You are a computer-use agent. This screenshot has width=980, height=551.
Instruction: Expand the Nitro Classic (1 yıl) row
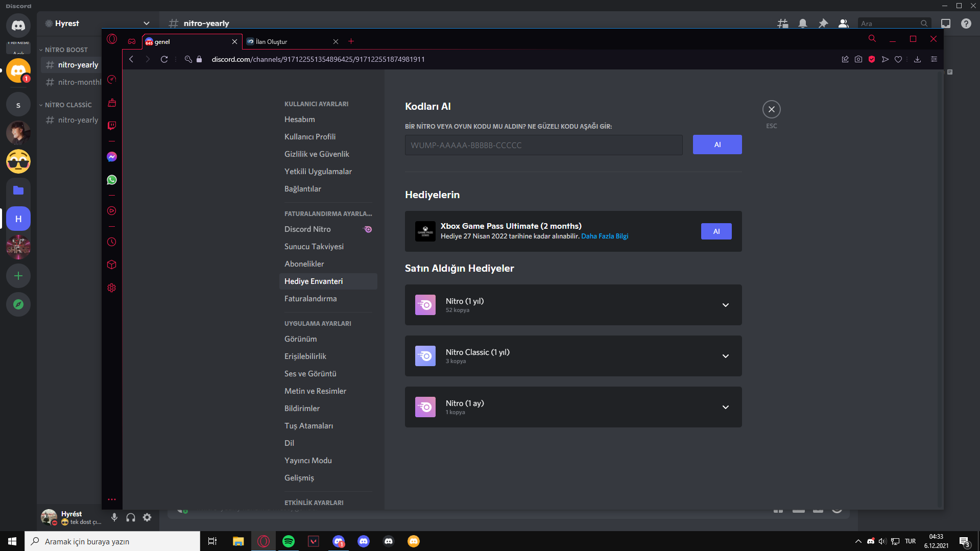726,356
